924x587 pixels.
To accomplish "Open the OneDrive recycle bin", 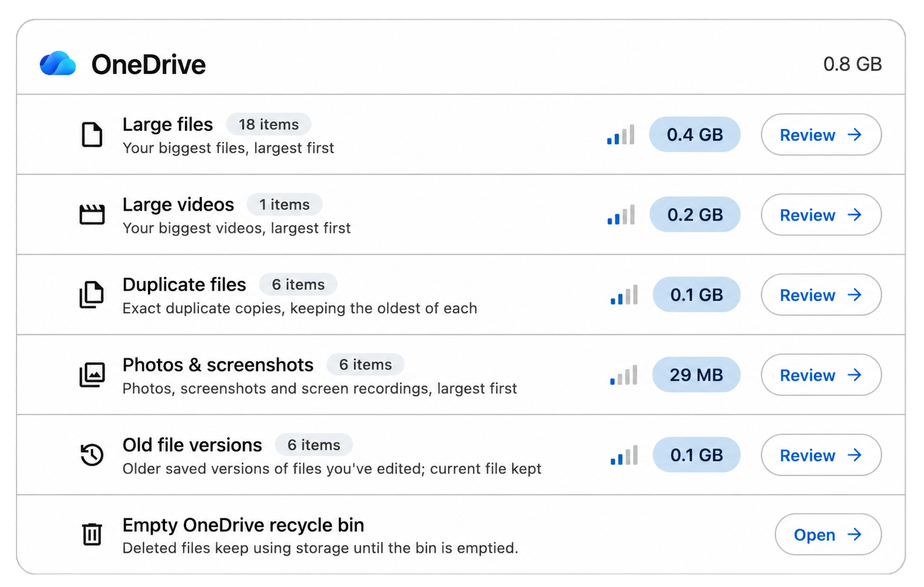I will (828, 534).
